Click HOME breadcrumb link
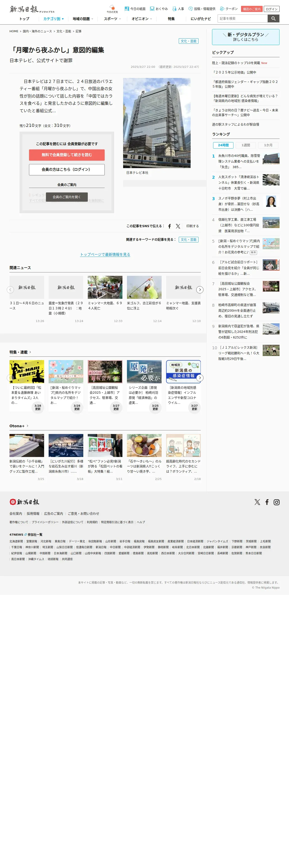289x868 pixels. coord(14,31)
